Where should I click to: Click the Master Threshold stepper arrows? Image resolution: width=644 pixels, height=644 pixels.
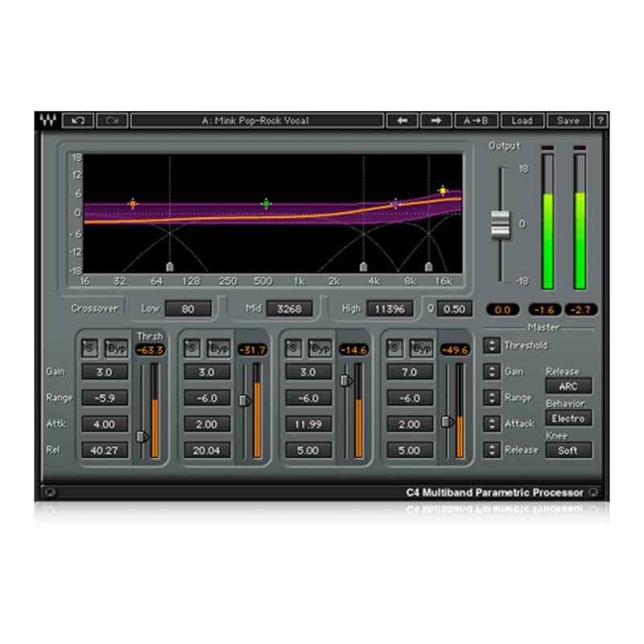click(492, 345)
